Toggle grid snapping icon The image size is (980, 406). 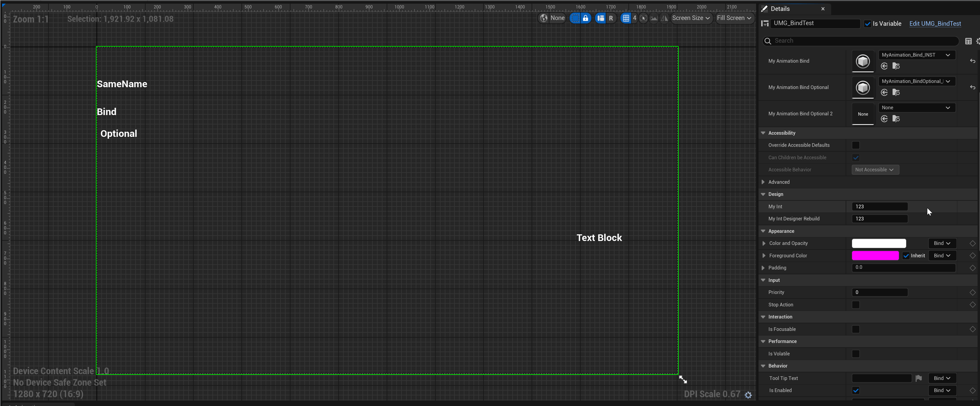point(626,18)
